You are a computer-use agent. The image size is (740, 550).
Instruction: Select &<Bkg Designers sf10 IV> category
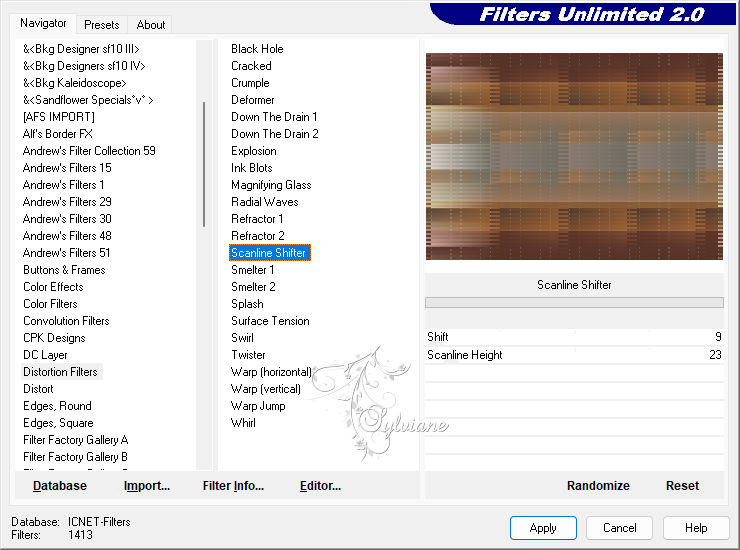(x=84, y=66)
